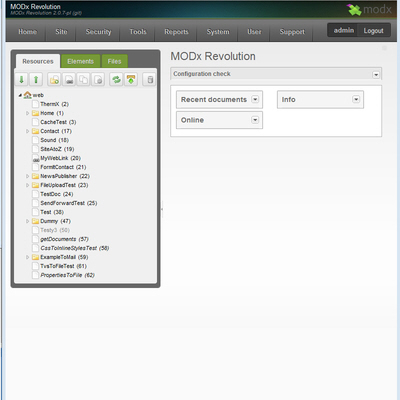The image size is (400, 400).
Task: Click the show sort options icon
Action: (131, 80)
